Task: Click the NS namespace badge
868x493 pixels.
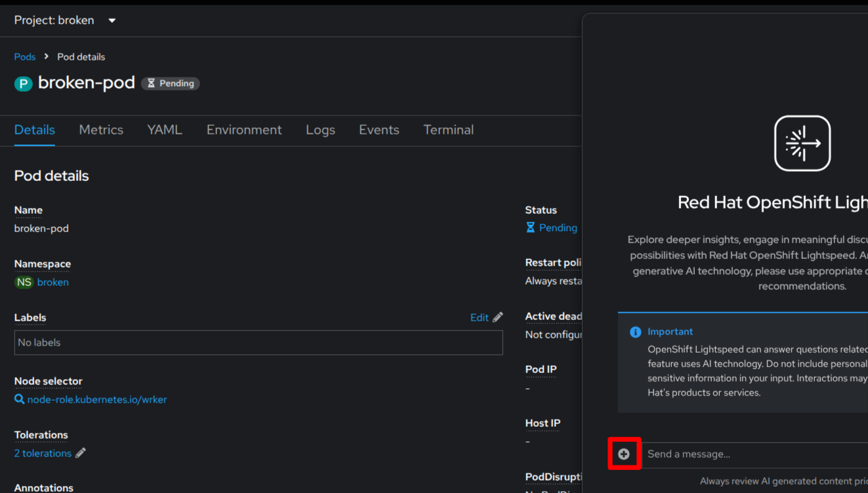Action: [24, 282]
